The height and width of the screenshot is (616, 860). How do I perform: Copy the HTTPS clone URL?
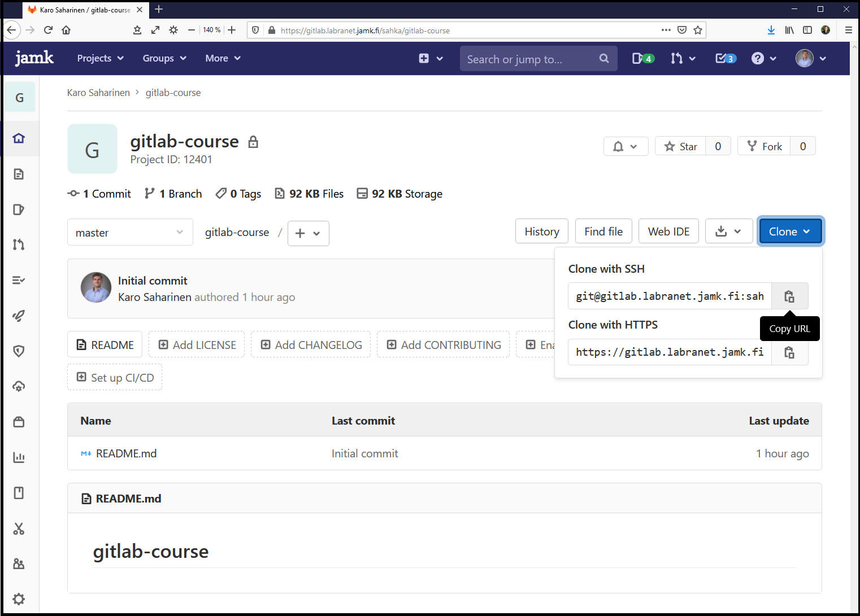(789, 352)
